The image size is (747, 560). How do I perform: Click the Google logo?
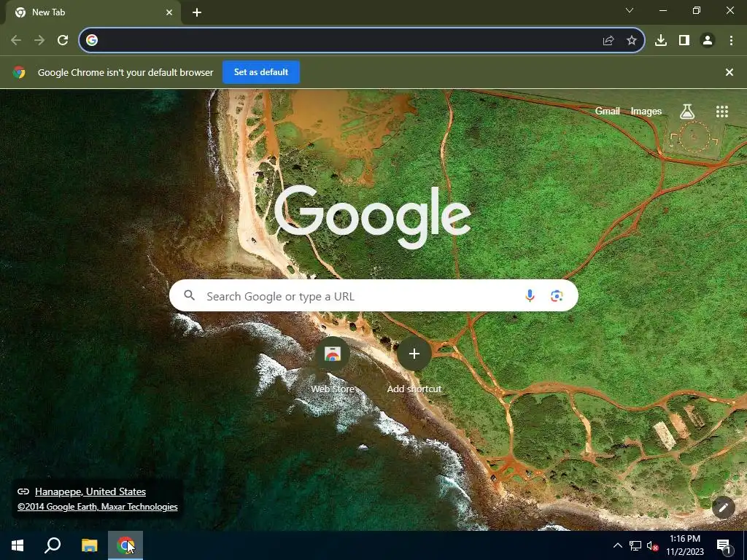coord(373,217)
